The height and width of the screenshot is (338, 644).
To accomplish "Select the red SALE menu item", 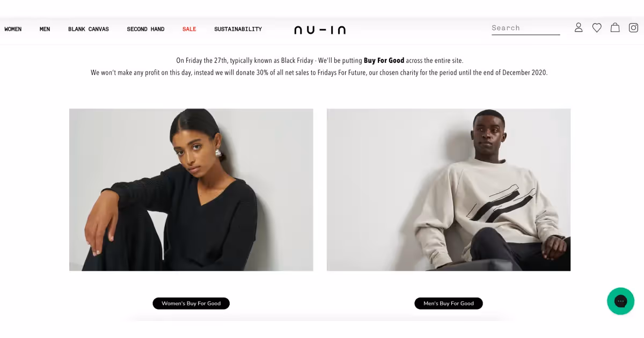I will (x=189, y=29).
